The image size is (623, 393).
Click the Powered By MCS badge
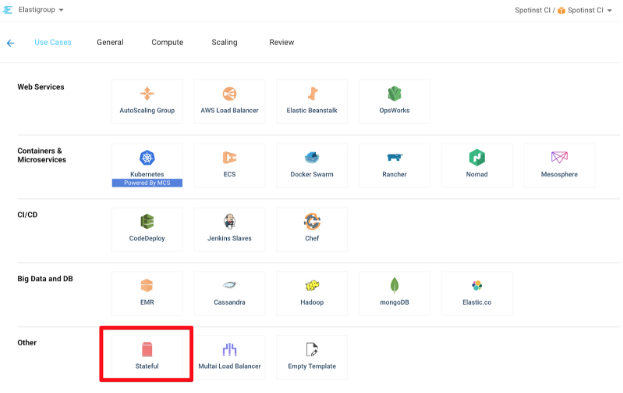coord(147,183)
